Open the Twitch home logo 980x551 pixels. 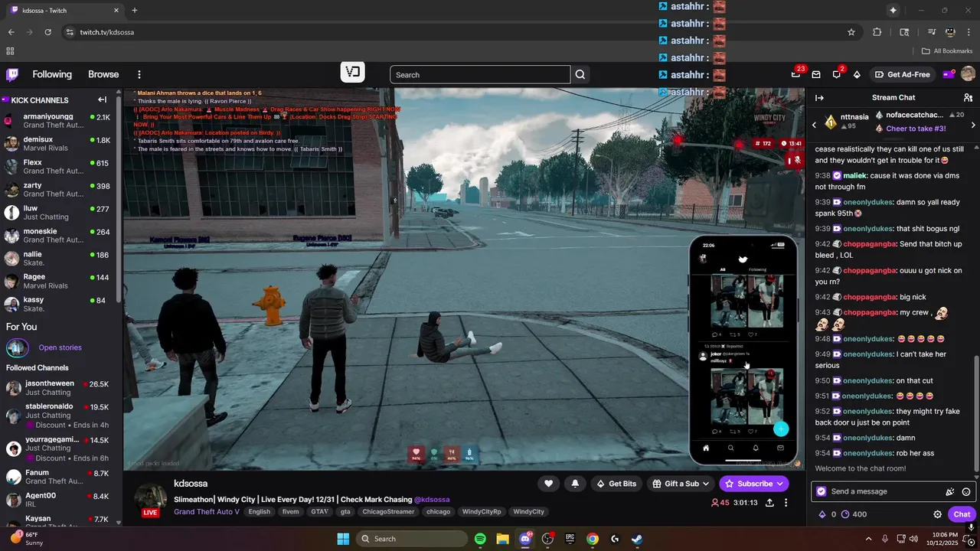tap(12, 74)
